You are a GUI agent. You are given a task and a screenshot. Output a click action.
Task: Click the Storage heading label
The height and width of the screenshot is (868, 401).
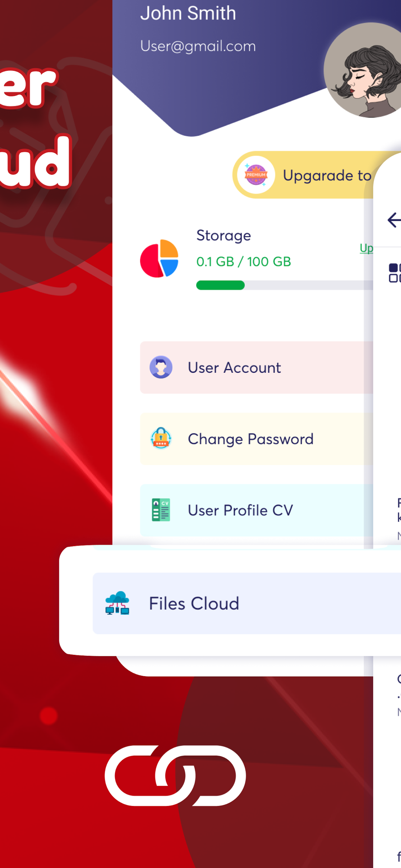(224, 236)
